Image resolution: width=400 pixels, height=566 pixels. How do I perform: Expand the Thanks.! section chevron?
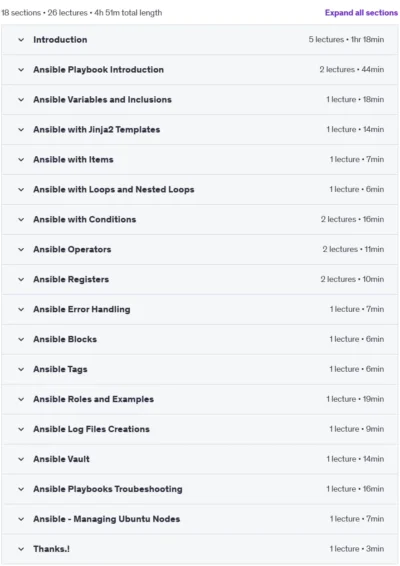tap(21, 549)
